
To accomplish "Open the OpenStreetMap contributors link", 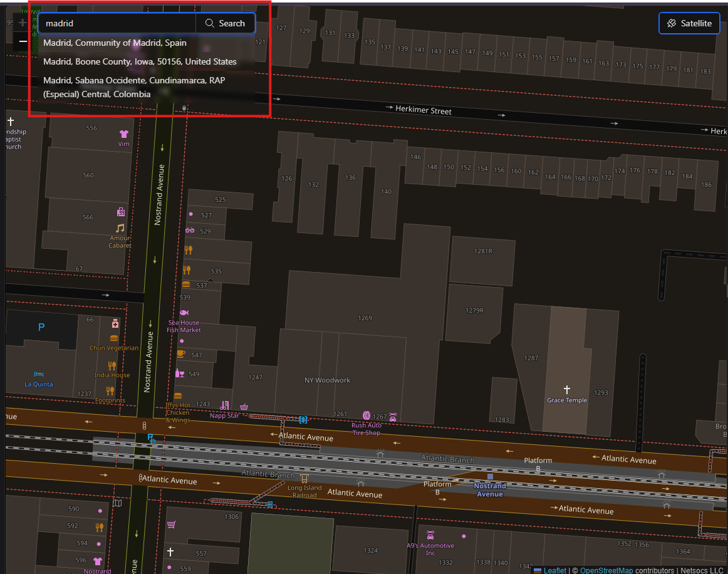I will click(606, 570).
